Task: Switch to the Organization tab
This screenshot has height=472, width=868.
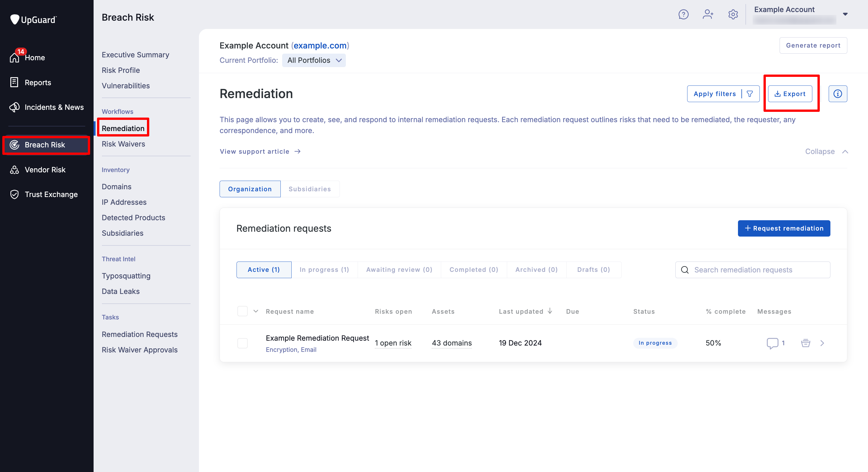Action: (x=250, y=189)
